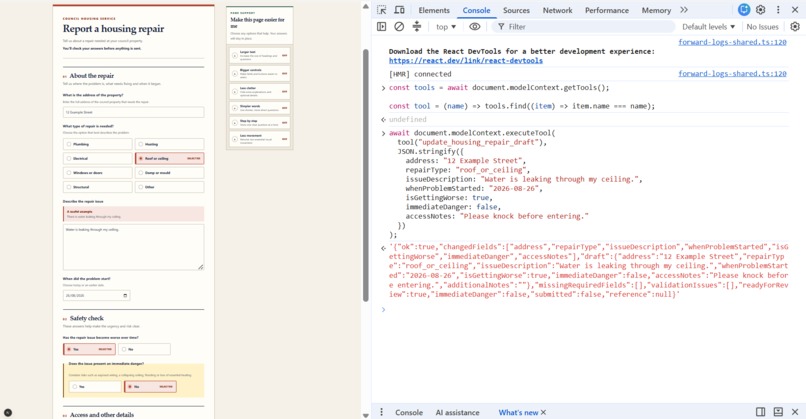806x419 pixels.
Task: Click the property address input field
Action: click(134, 112)
